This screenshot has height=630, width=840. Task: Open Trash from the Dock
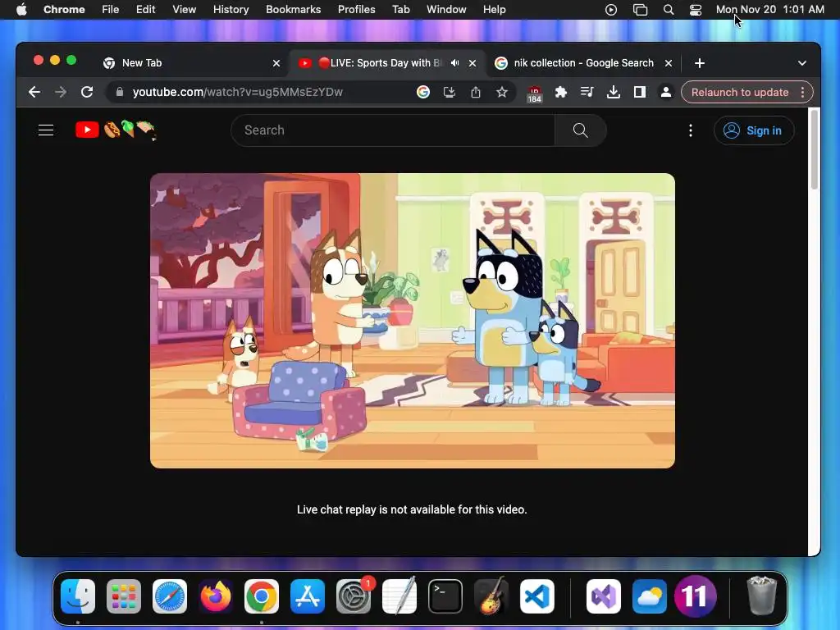[x=761, y=596]
